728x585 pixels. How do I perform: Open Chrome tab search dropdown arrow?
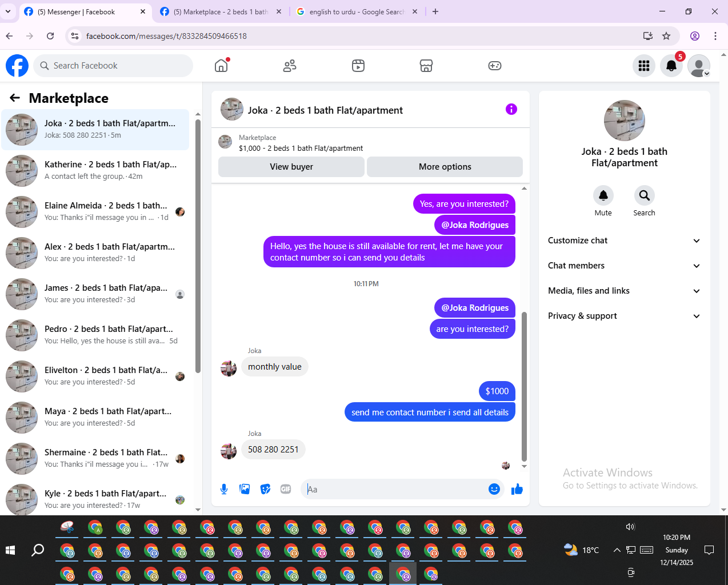coord(7,11)
